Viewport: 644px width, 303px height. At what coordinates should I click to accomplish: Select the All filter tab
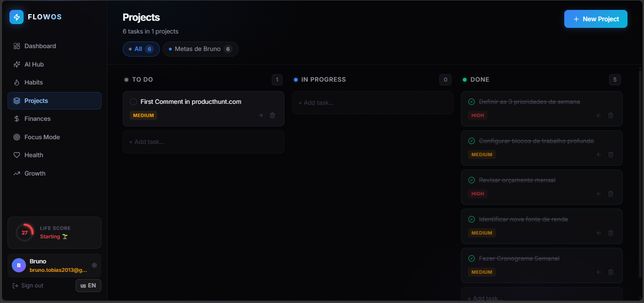(141, 49)
